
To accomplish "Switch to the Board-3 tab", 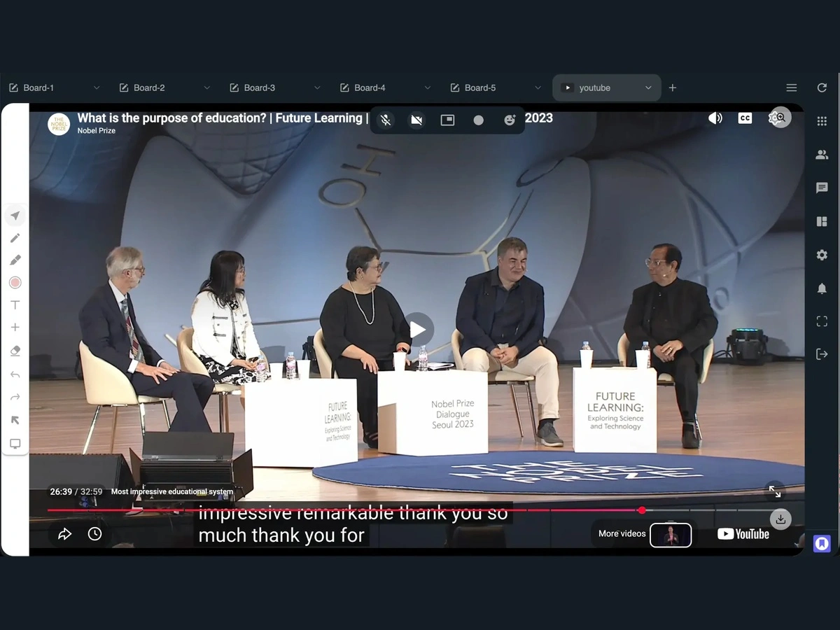I will coord(259,87).
